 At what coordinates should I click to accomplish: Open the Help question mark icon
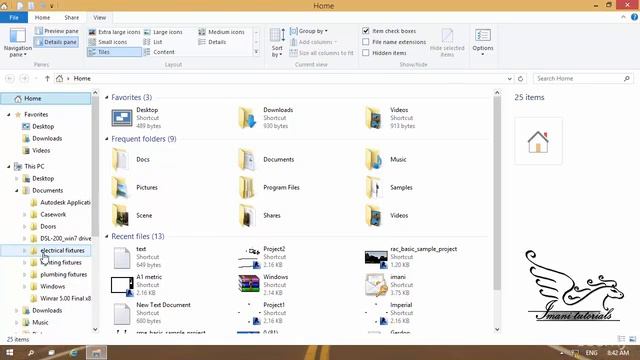634,17
